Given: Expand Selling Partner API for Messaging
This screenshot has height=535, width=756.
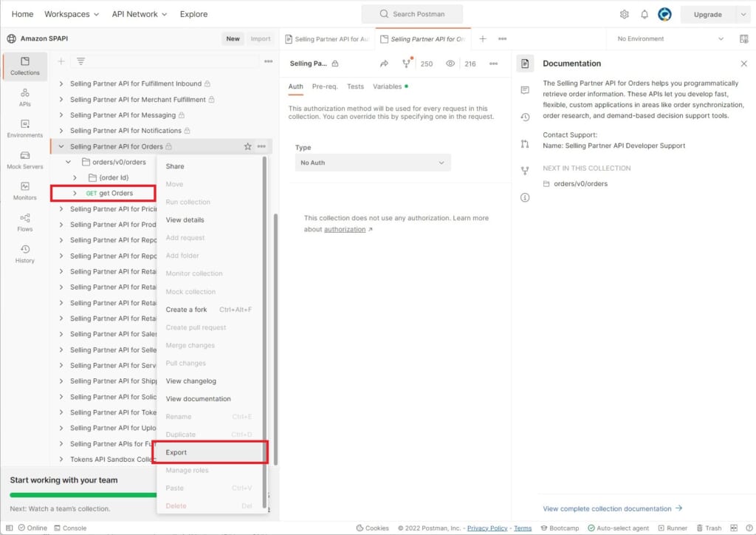Looking at the screenshot, I should (61, 115).
